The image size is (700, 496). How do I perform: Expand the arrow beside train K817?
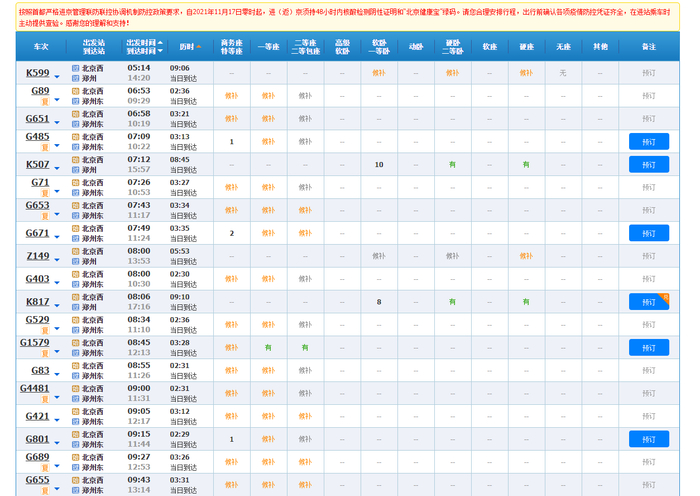57,306
